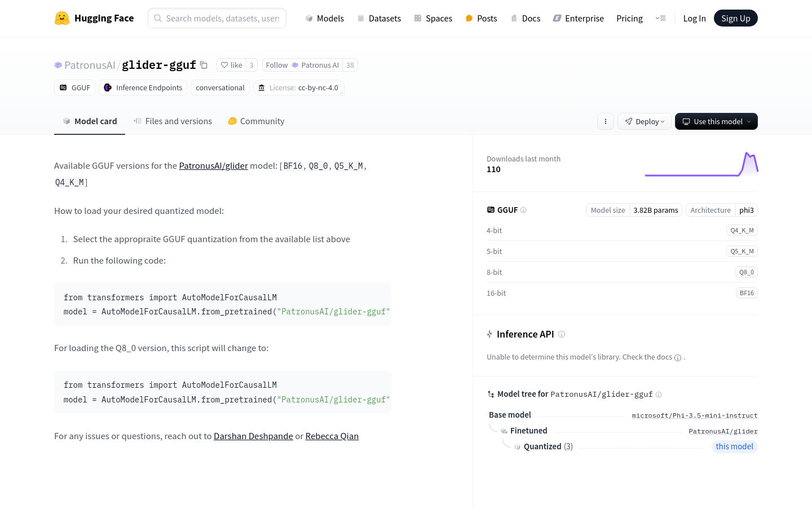812x508 pixels.
Task: Open the Quantized (3) tree entry
Action: 548,446
